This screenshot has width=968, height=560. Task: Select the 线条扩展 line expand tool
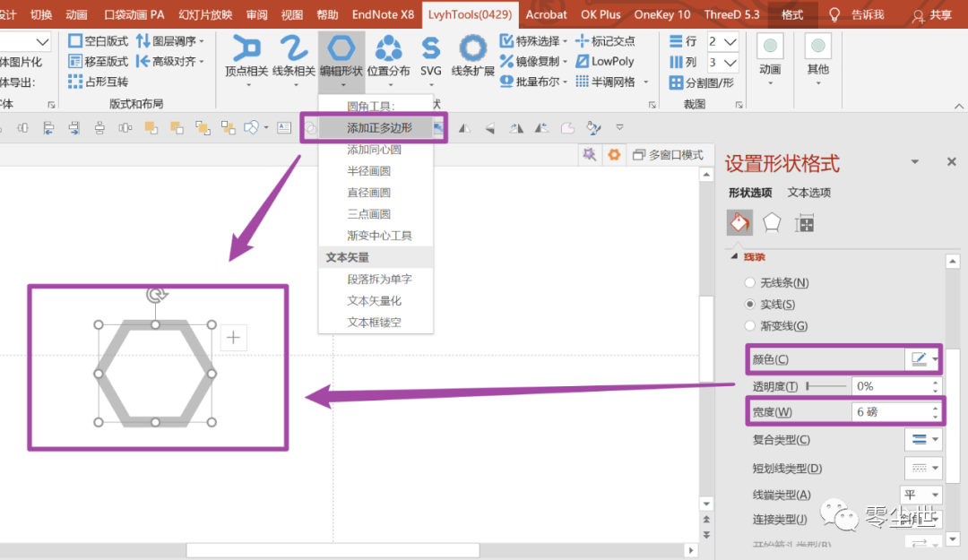pos(472,56)
